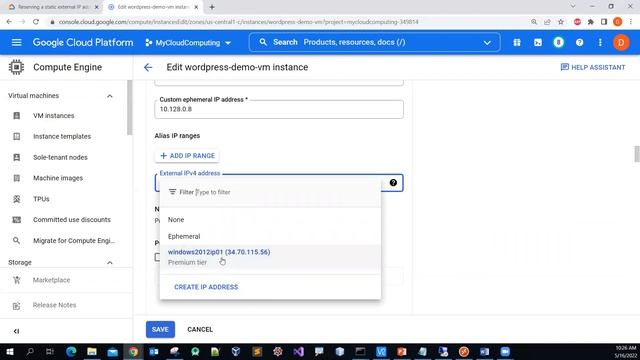This screenshot has width=640, height=360.
Task: Open browser extensions puzzle icon
Action: click(591, 22)
